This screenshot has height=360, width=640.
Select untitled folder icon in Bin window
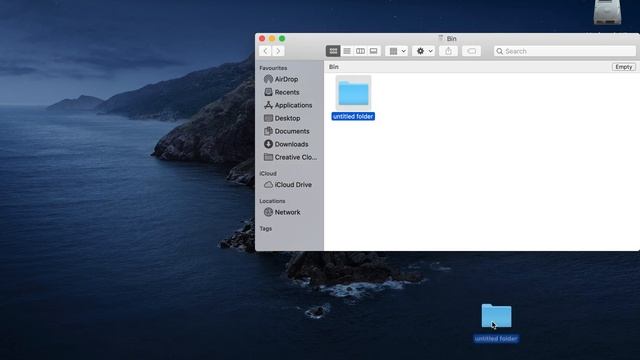[353, 93]
